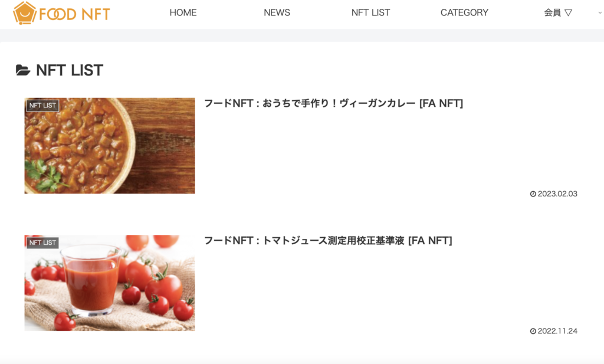
Task: Click the FOOD NFT logo text
Action: point(75,14)
